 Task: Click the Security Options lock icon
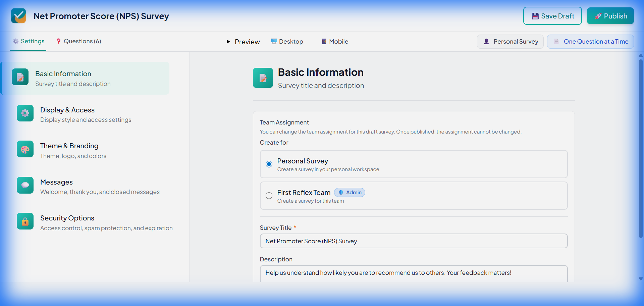[25, 221]
